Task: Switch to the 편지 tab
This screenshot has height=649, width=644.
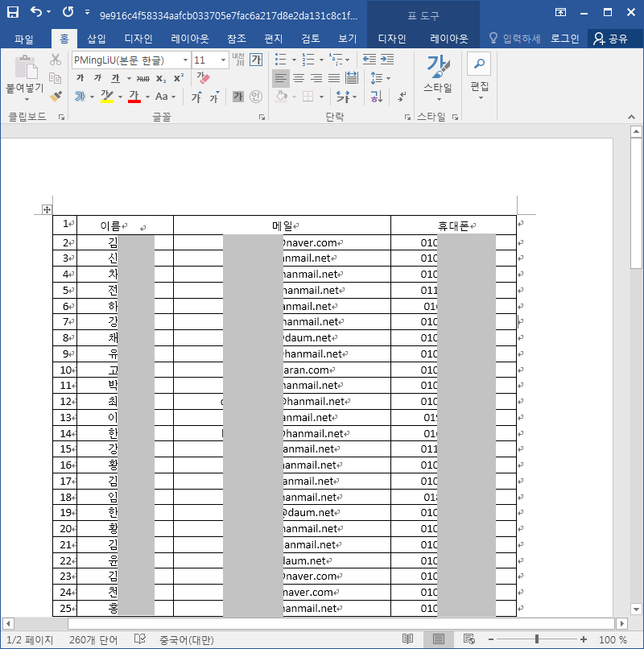Action: (273, 39)
